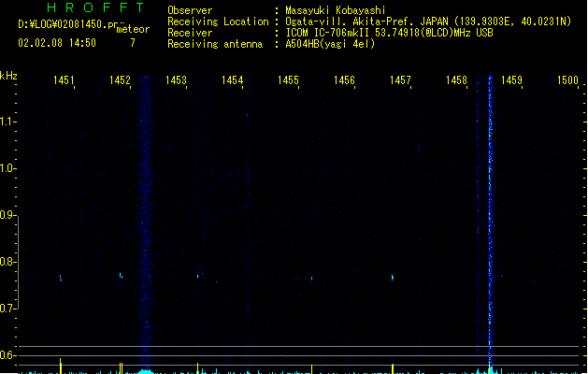Click time axis label 1459
588x374 pixels.
click(x=512, y=80)
